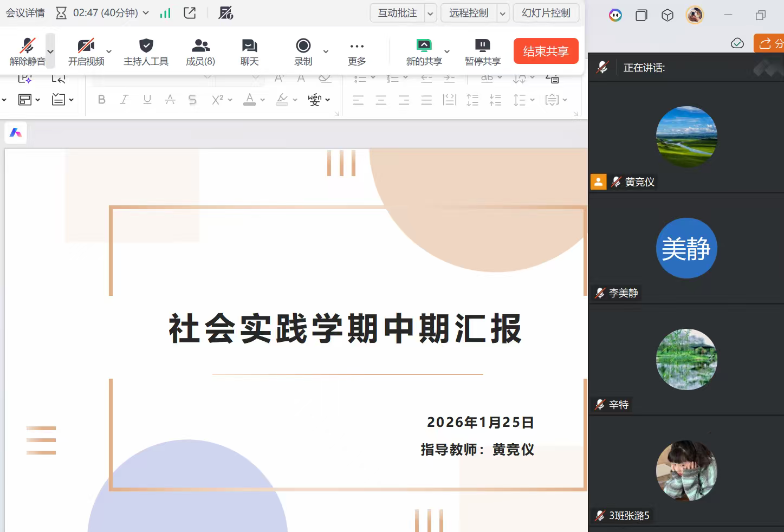Click the font color underline swatch

click(x=249, y=100)
